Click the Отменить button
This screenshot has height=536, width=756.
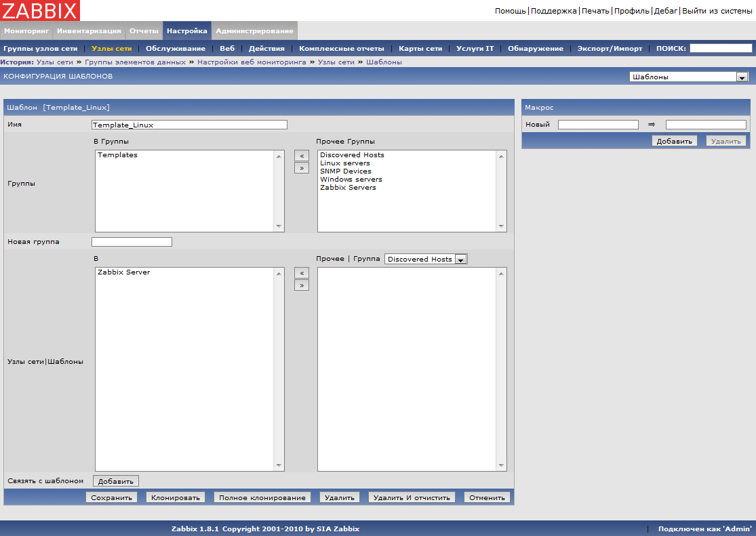click(x=487, y=497)
